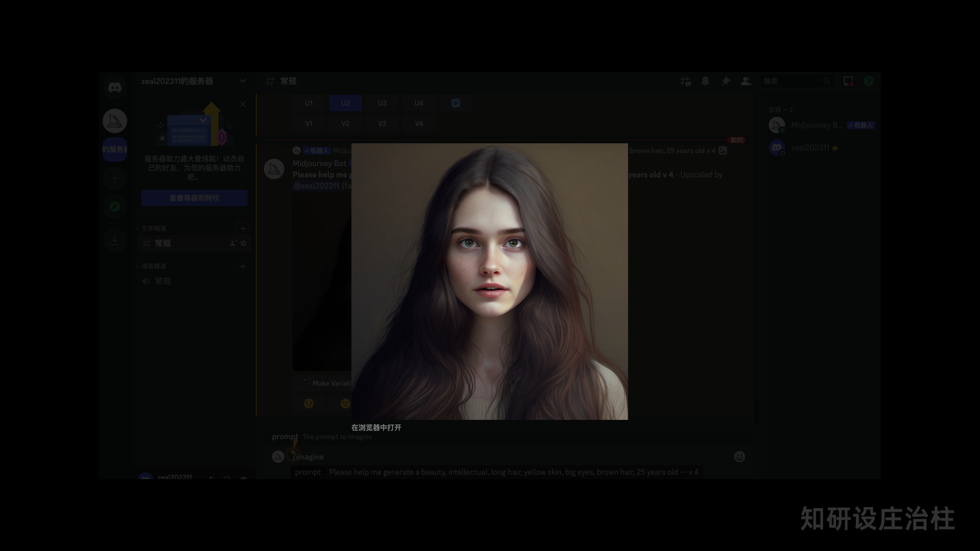The width and height of the screenshot is (980, 551).
Task: Open Discord home direct messages icon
Action: pyautogui.click(x=115, y=87)
